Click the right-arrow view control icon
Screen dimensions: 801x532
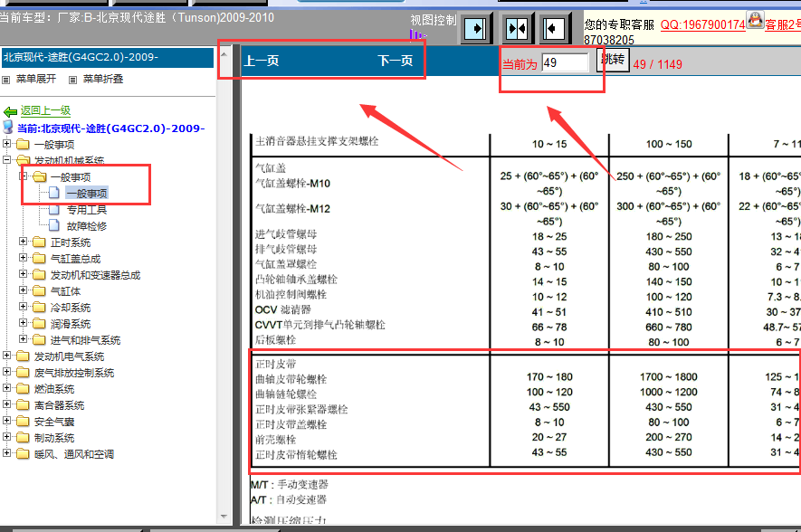coord(476,29)
